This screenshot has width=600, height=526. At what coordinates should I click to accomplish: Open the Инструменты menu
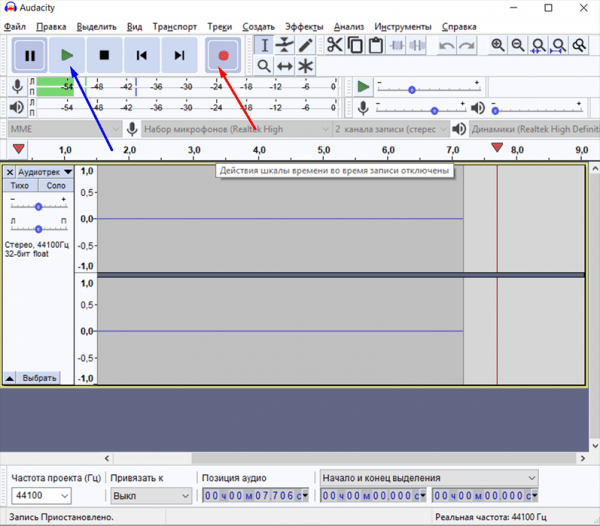pos(403,27)
